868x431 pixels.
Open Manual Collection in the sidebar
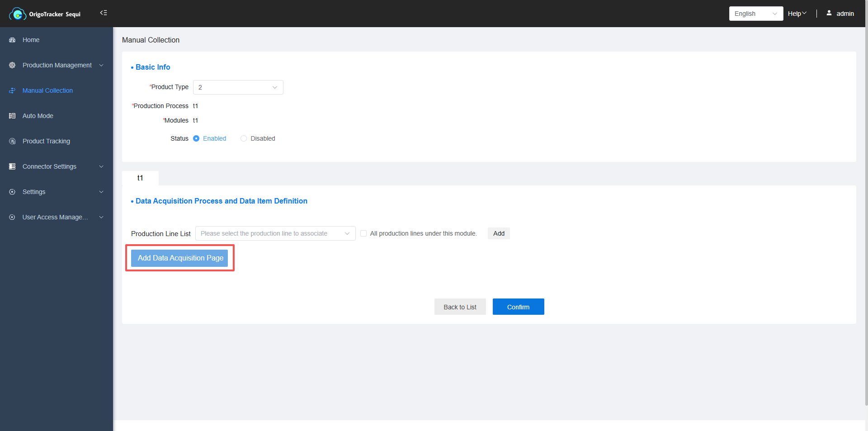(47, 90)
